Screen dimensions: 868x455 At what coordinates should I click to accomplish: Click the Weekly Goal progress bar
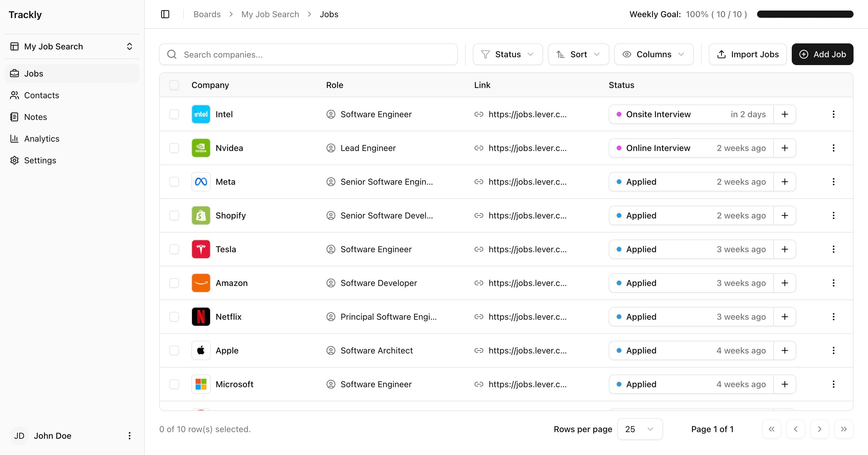click(805, 14)
